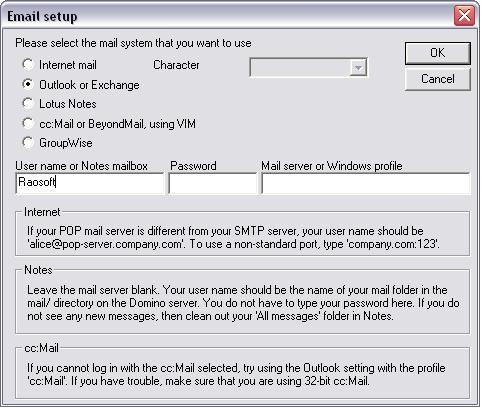Focus the User name field containing Raosoft
Image resolution: width=482 pixels, height=408 pixels.
coord(90,183)
